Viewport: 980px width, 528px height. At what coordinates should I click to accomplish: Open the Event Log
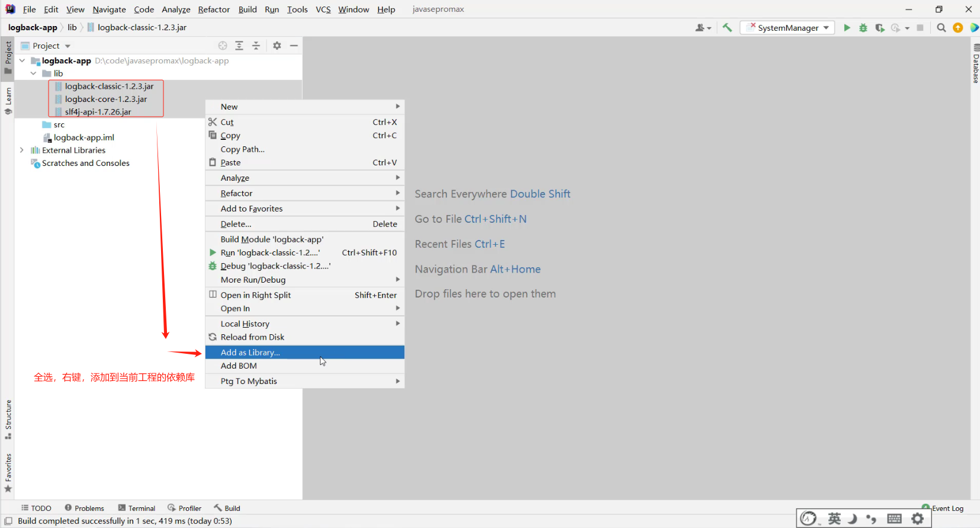coord(943,508)
